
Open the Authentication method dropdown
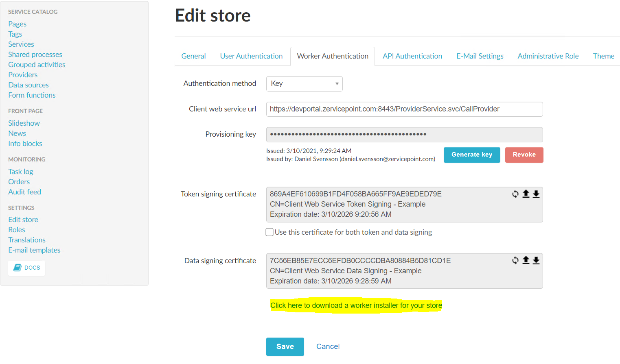(x=304, y=84)
